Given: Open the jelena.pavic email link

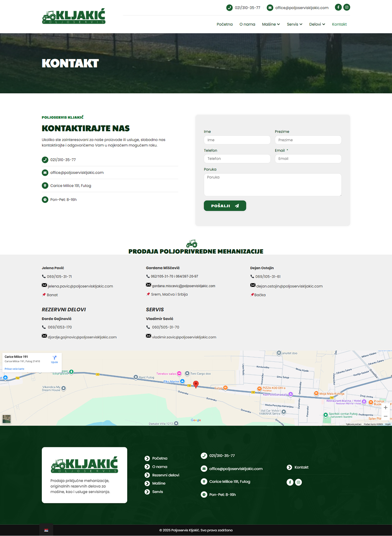Looking at the screenshot, I should coord(80,286).
